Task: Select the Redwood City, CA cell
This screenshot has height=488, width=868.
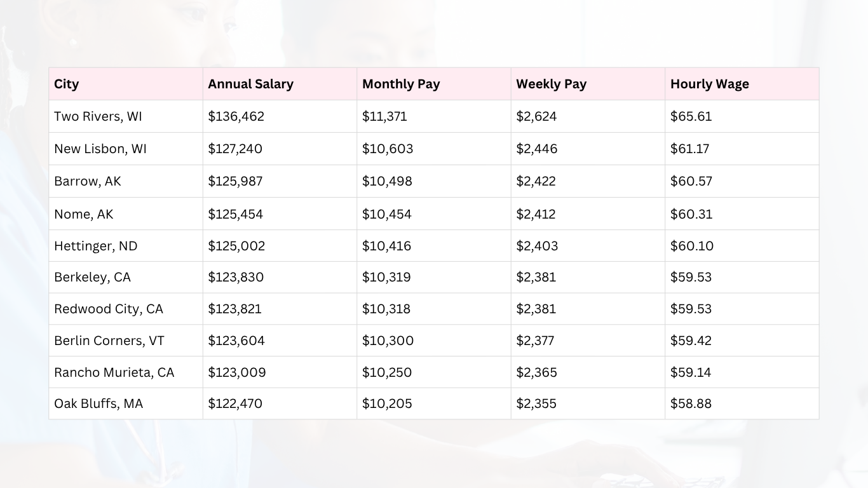Action: point(108,309)
